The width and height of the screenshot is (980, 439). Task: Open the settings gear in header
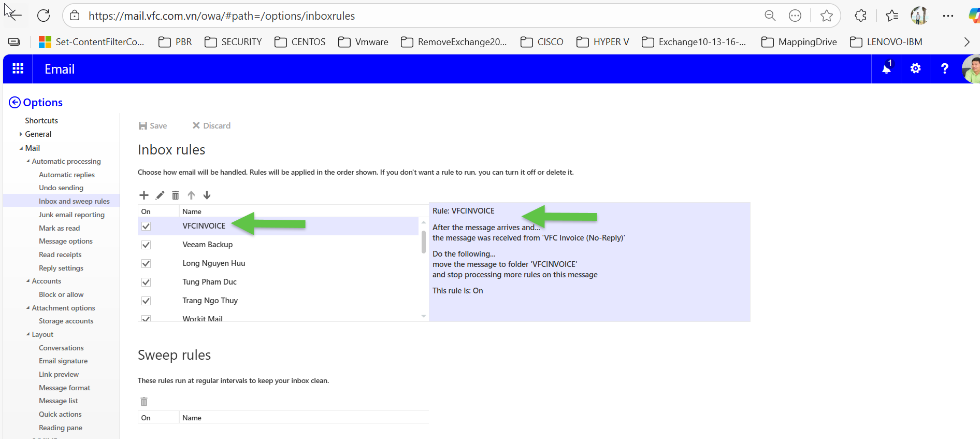pos(915,69)
